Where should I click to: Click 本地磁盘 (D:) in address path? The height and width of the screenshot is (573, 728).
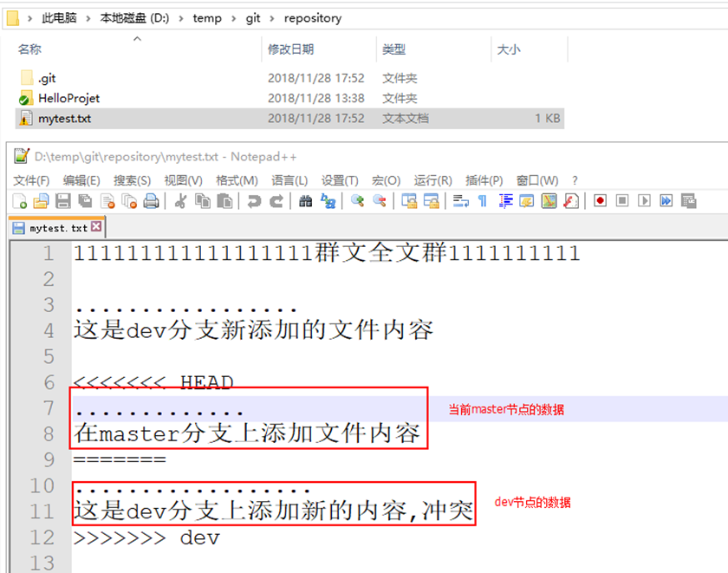(134, 18)
